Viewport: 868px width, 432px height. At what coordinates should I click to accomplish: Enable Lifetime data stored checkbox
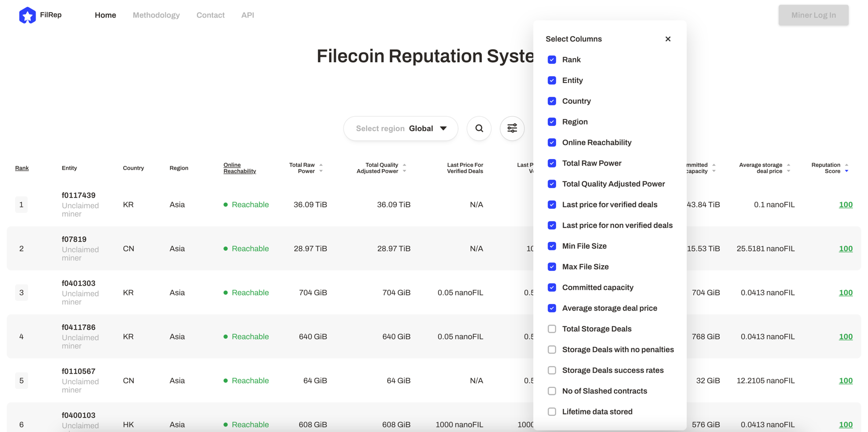coord(552,412)
